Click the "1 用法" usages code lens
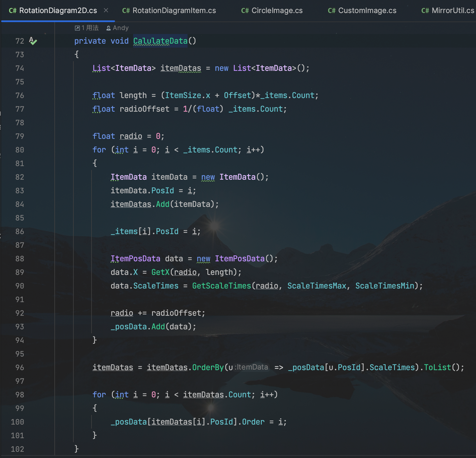Screen dimensions: 476x458 [90, 28]
